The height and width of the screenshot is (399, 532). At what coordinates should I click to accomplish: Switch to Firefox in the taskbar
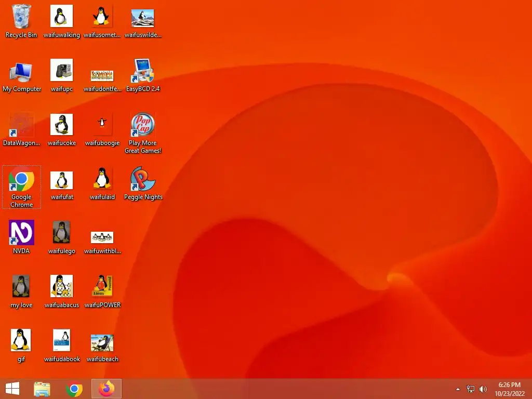(x=107, y=389)
